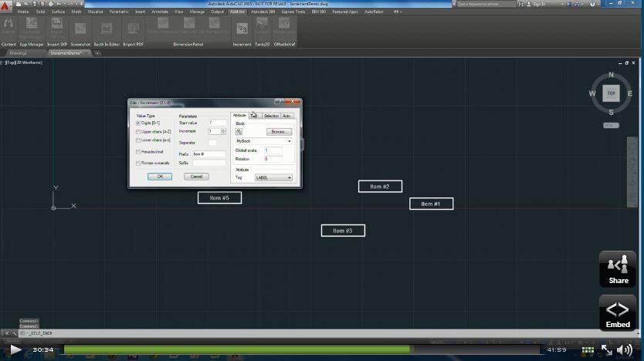Run the OffsetInXref add-in
Image resolution: width=644 pixels, height=361 pixels.
(284, 26)
